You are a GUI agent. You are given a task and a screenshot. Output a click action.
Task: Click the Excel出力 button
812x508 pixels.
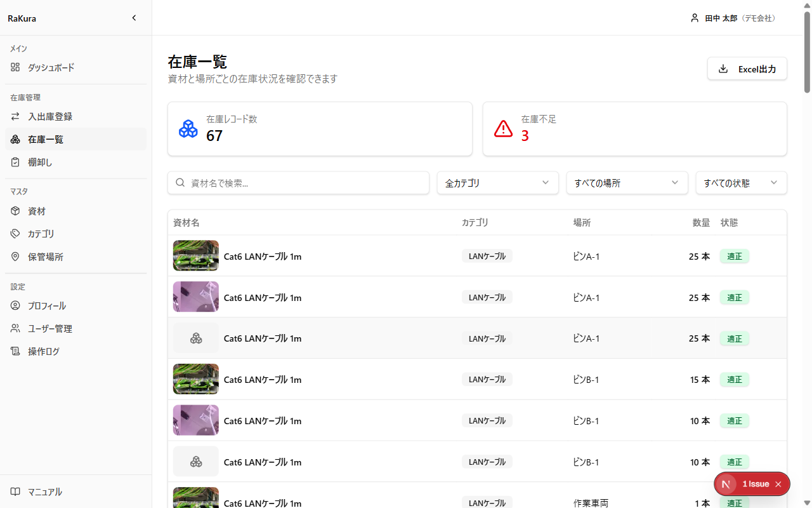pyautogui.click(x=747, y=69)
